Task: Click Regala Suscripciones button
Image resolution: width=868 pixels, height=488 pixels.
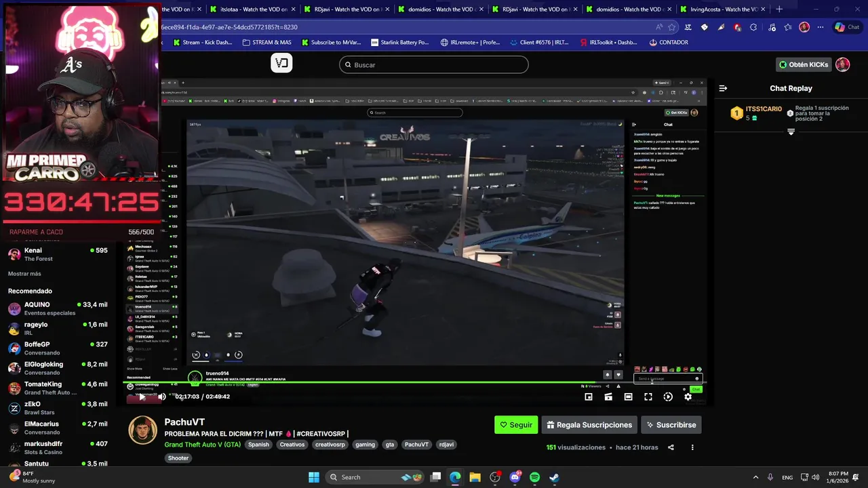Action: (589, 425)
